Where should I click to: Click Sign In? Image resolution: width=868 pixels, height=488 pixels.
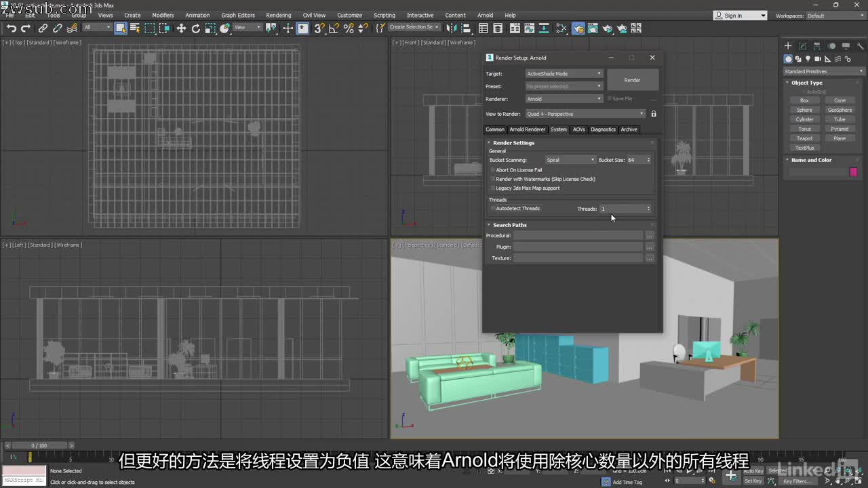(733, 16)
